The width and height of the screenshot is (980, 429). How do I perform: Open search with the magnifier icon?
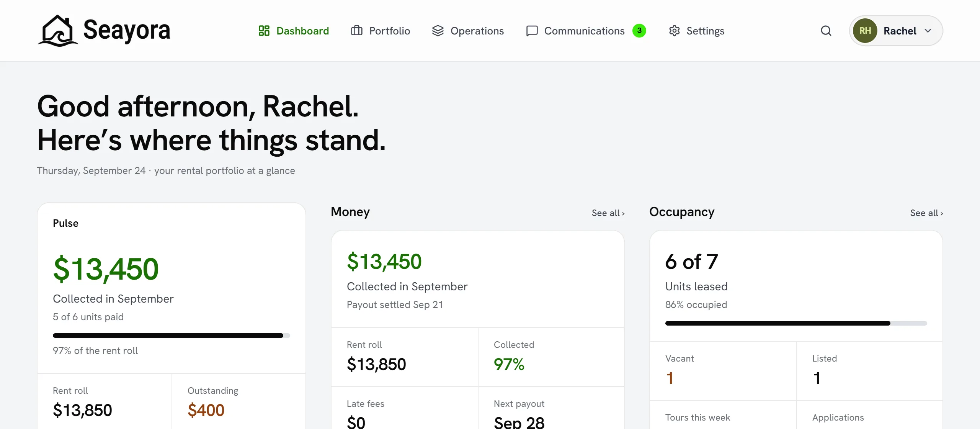826,31
